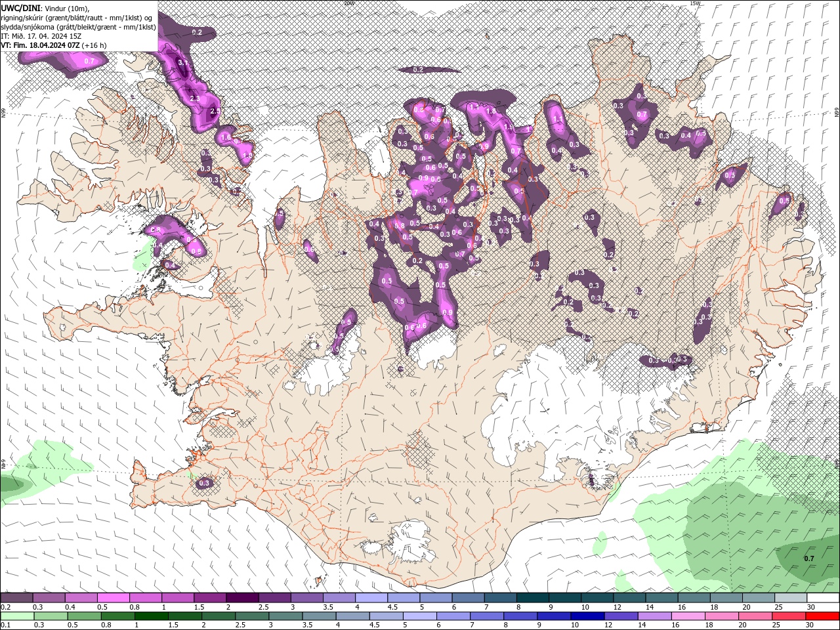840x630 pixels.
Task: Click the 0.3 value near Reykjanes peninsula
Action: [203, 483]
